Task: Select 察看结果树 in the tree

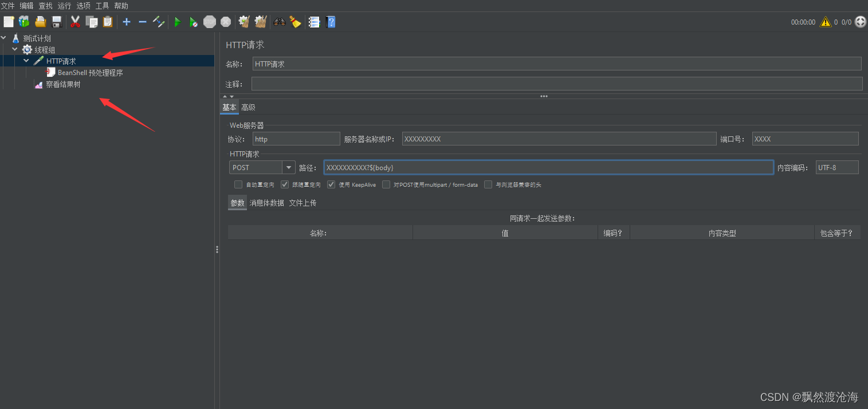Action: point(63,84)
